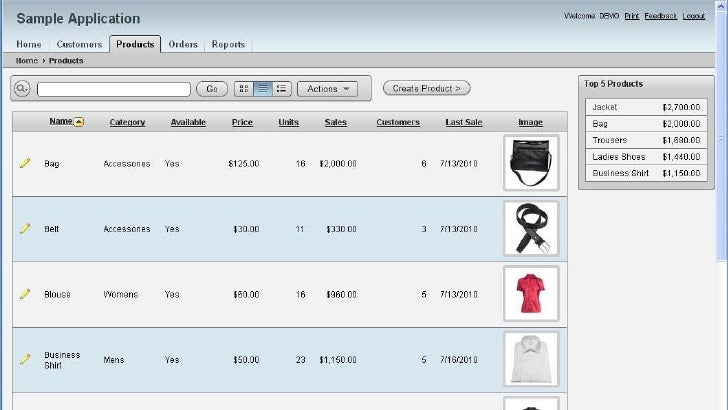
Task: Click the 7/16/2010 last sale date
Action: 459,360
